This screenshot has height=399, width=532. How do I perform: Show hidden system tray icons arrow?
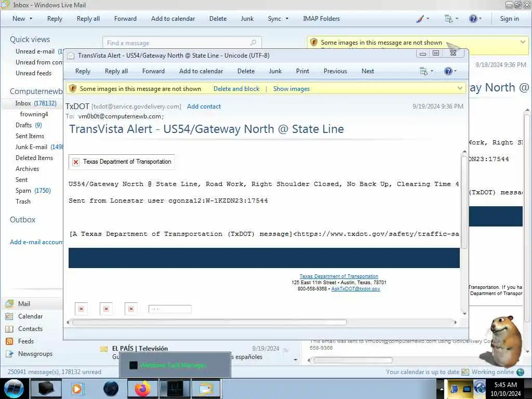coord(442,389)
